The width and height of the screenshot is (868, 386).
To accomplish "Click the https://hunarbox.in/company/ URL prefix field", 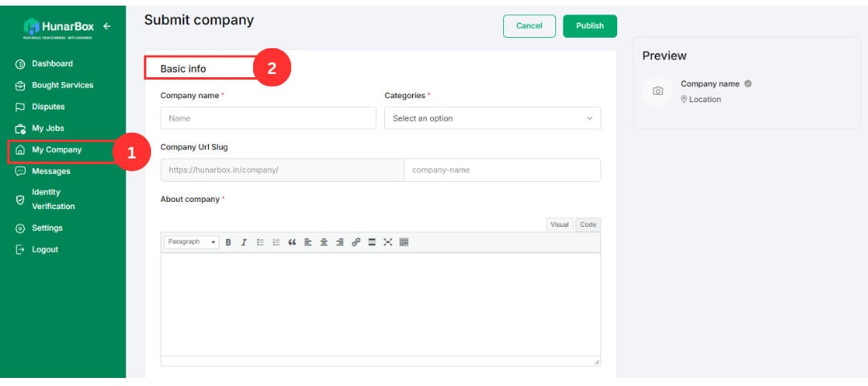I will point(282,170).
